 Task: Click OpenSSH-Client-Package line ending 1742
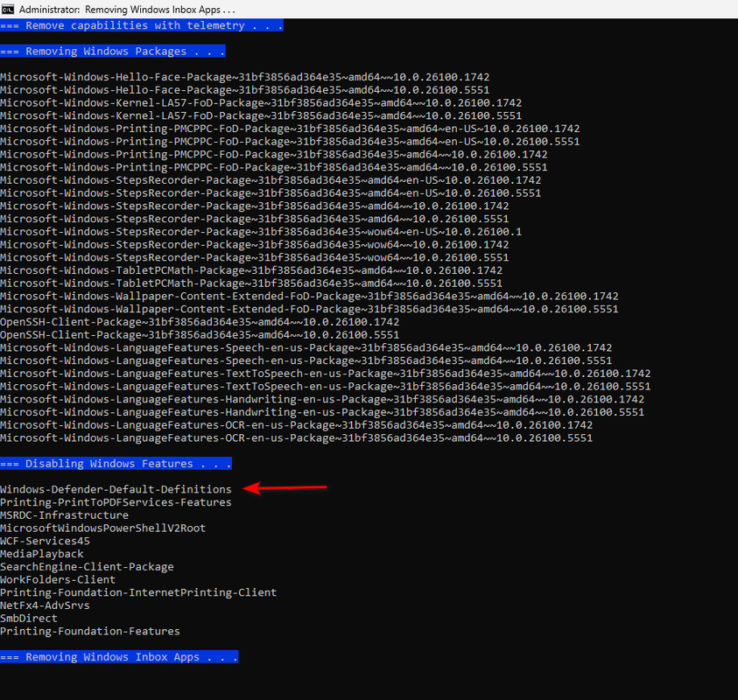(x=200, y=322)
